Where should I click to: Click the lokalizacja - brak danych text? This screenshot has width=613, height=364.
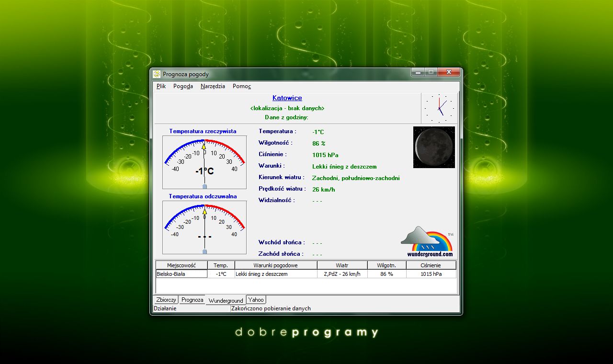click(x=287, y=108)
